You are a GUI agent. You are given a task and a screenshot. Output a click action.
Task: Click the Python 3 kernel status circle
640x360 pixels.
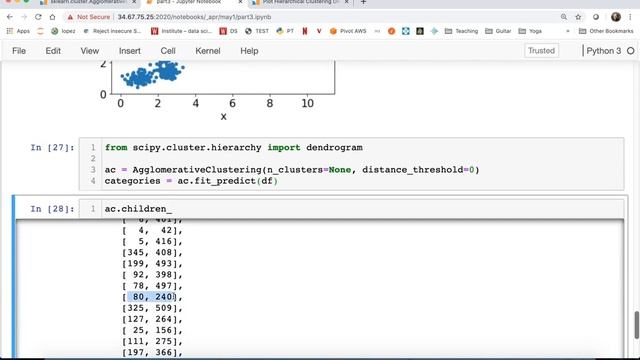631,51
